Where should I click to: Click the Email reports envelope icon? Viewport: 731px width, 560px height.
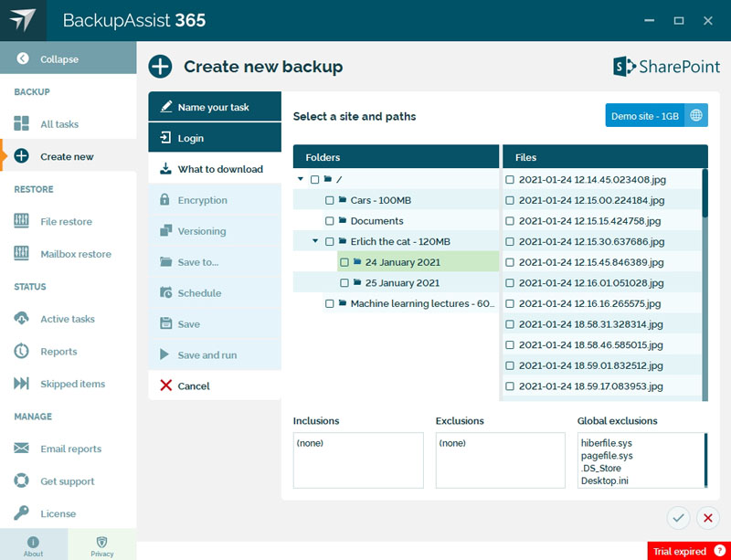click(x=21, y=449)
